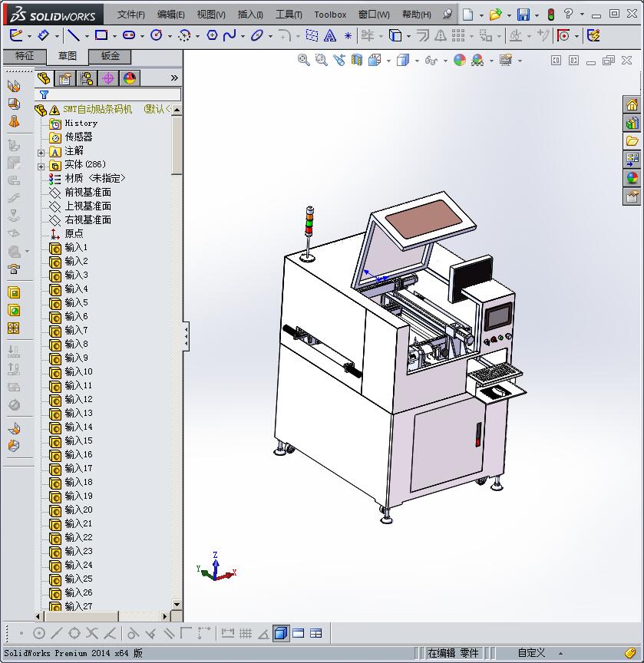Toggle the two-view viewport layout icon
This screenshot has height=663, width=644.
pos(298,633)
